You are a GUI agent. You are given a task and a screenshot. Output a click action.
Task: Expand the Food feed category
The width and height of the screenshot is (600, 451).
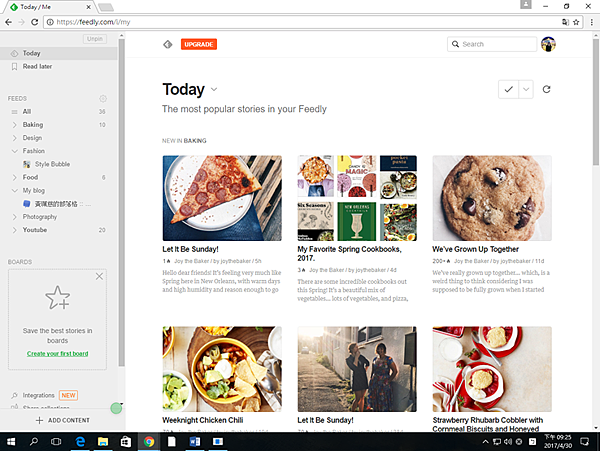click(x=15, y=177)
